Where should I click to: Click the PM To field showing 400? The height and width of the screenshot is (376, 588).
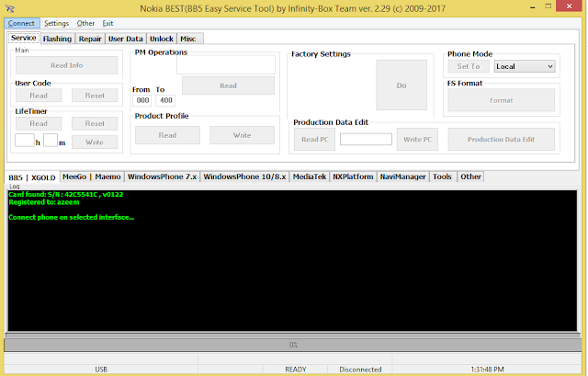pyautogui.click(x=165, y=100)
